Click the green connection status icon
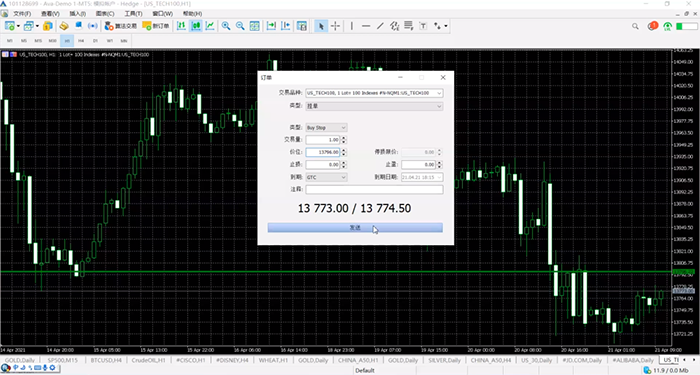Viewport: 700px width, 375px height. pyautogui.click(x=667, y=26)
